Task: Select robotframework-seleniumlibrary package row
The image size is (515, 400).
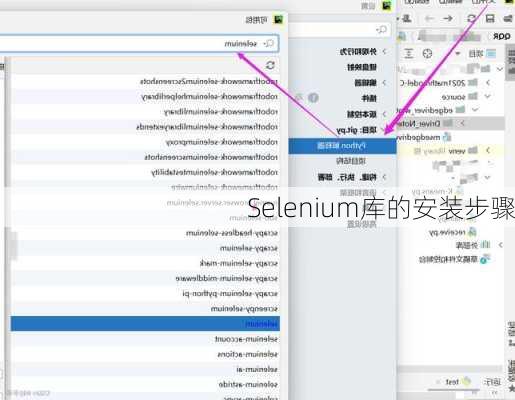Action: point(145,112)
